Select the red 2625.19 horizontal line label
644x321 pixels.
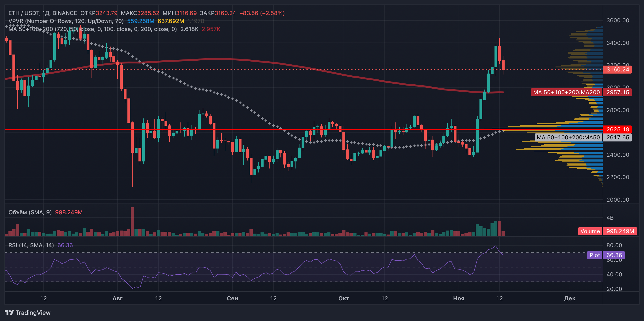pos(617,129)
